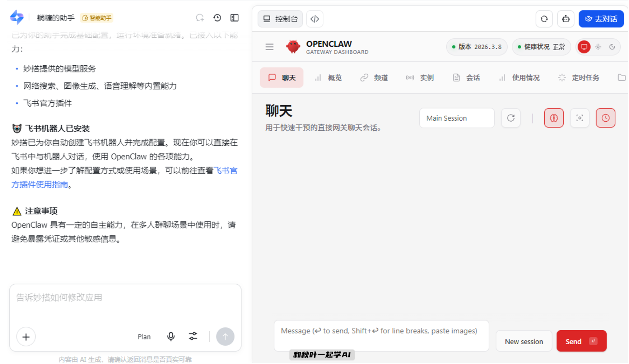Click the new chat refresh icon in left panel header

click(x=200, y=18)
